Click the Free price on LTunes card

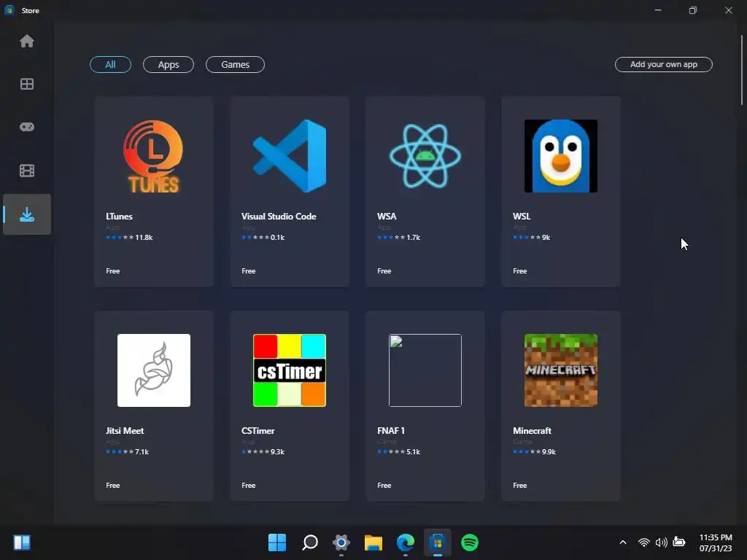pyautogui.click(x=113, y=271)
